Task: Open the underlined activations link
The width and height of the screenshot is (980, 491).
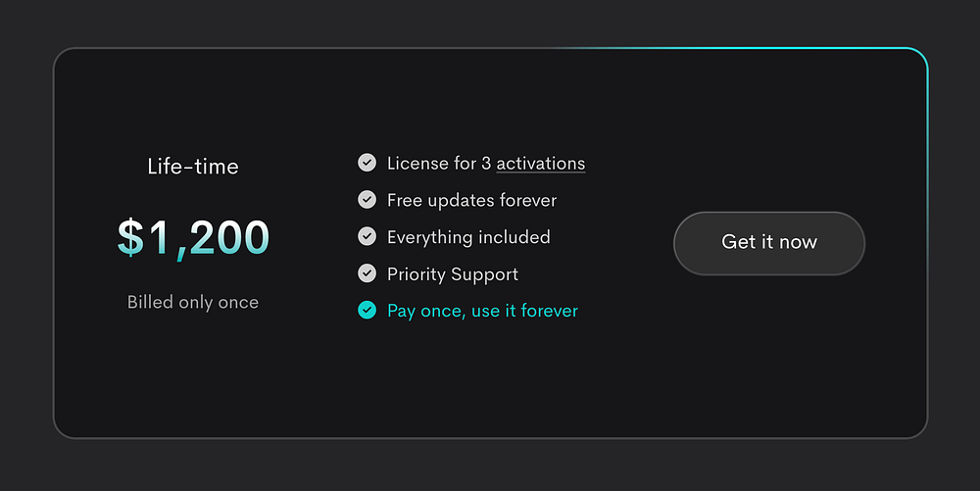Action: (x=540, y=164)
